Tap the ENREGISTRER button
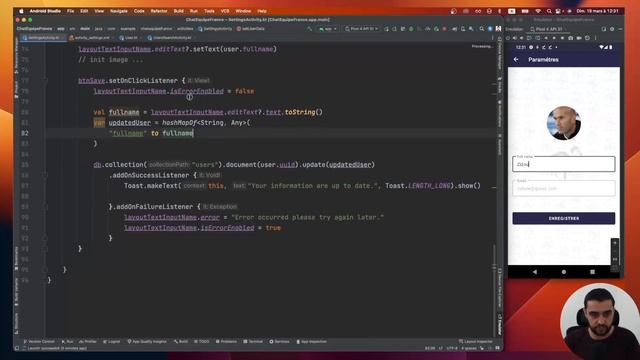 (564, 218)
